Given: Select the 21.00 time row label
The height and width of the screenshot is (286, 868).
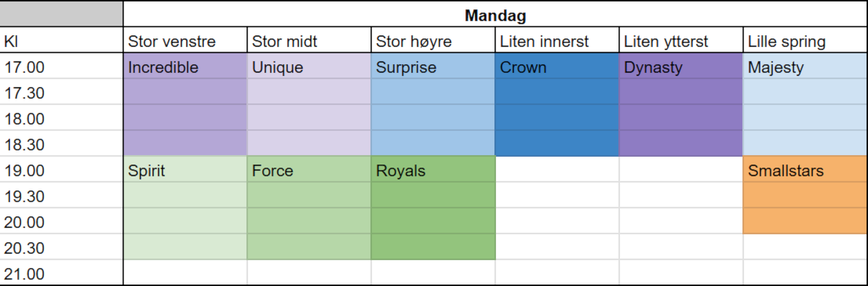Looking at the screenshot, I should pyautogui.click(x=61, y=273).
